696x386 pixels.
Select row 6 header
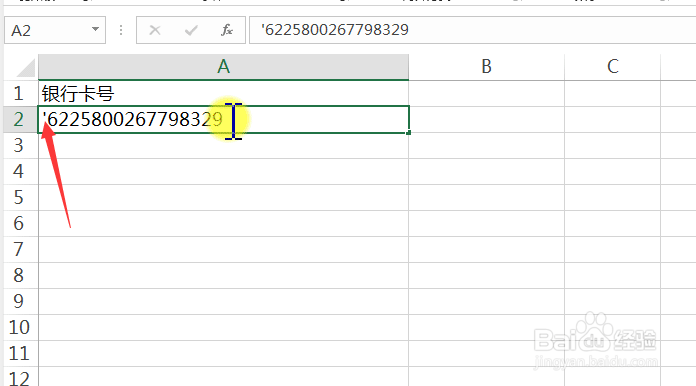(20, 223)
